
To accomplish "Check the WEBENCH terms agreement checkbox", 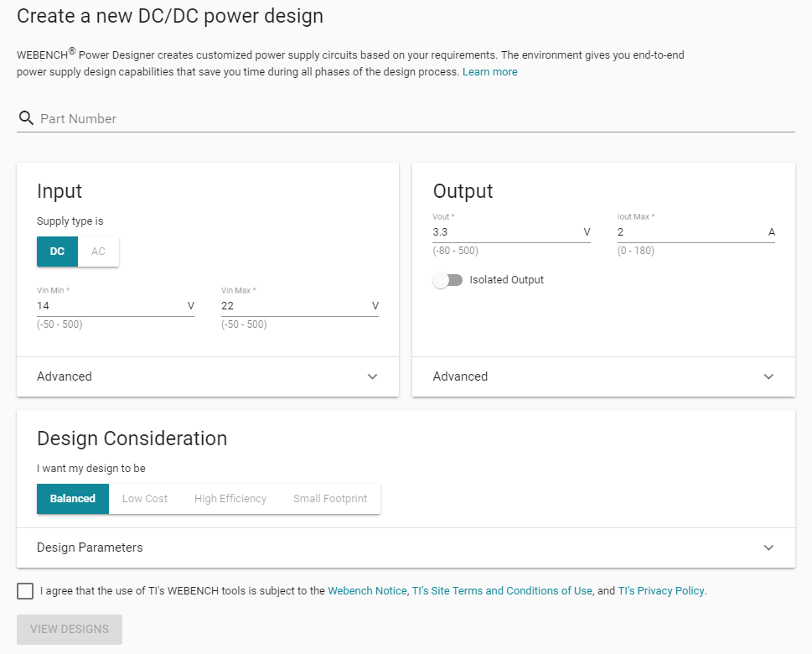I will coord(25,591).
